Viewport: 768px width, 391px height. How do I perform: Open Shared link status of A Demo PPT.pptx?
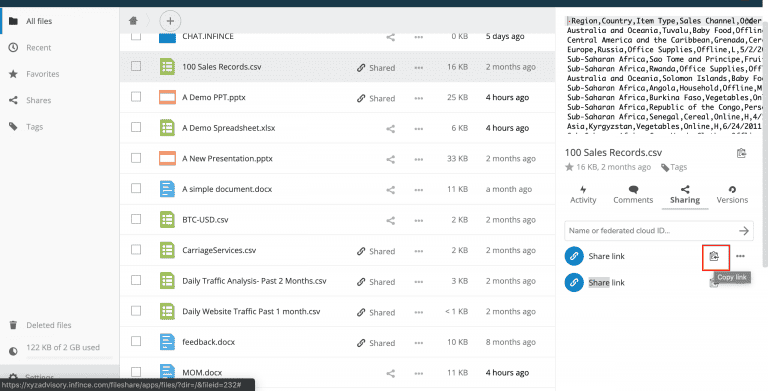point(376,98)
